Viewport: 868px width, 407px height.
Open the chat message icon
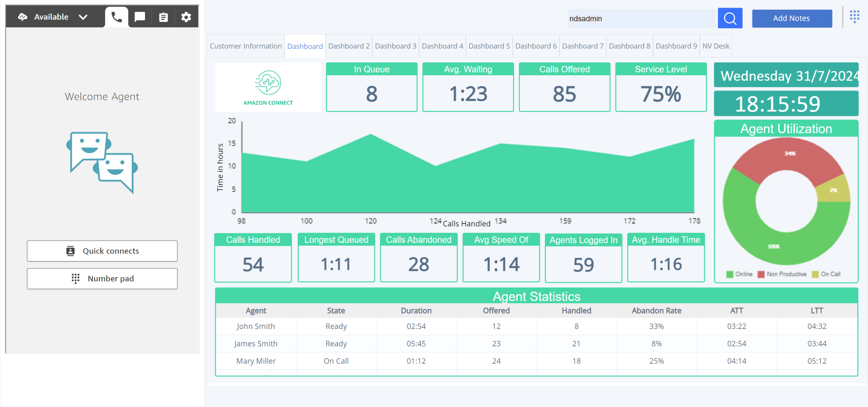pyautogui.click(x=140, y=17)
